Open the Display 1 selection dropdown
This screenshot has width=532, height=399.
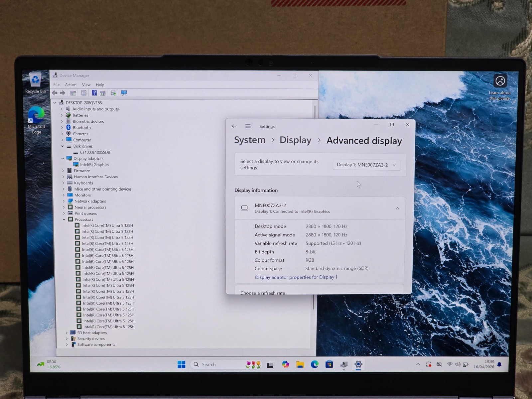pos(366,165)
